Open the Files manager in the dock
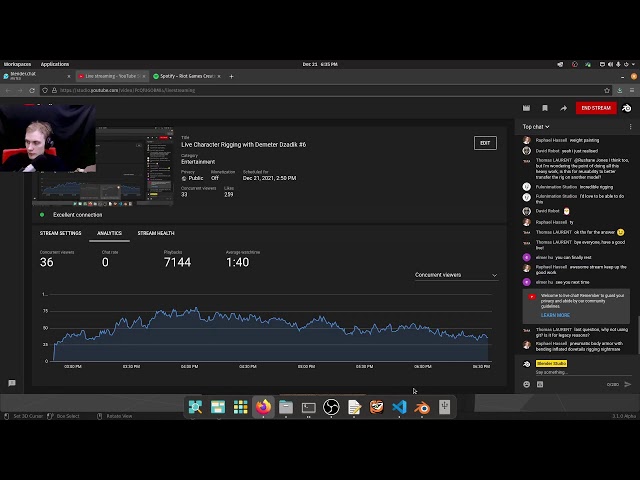 coord(286,407)
